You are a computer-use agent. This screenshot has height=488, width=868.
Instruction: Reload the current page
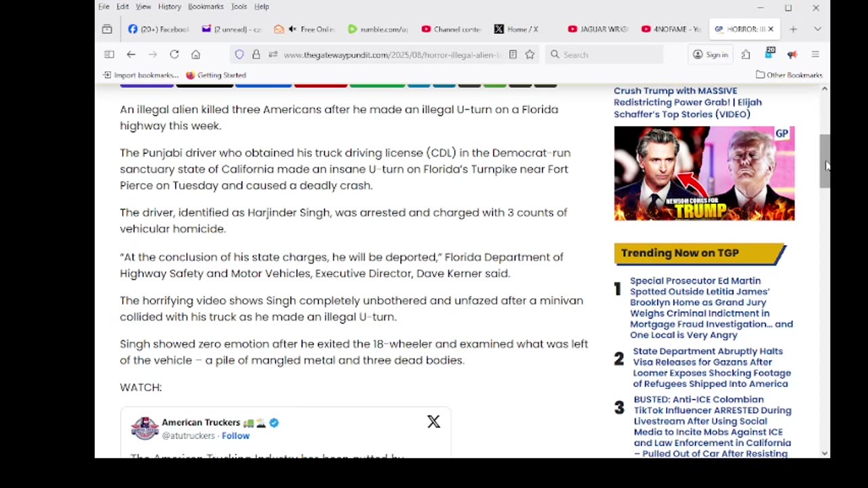(x=174, y=54)
